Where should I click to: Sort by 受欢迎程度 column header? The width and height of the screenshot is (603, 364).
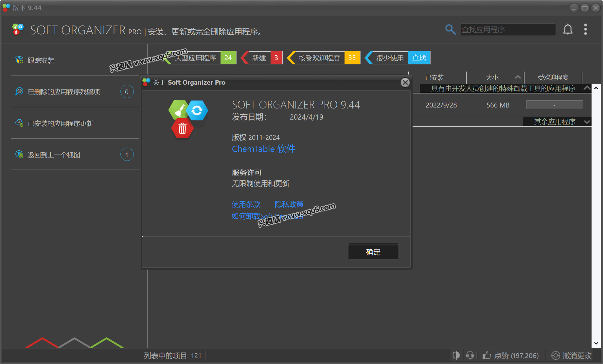click(553, 77)
